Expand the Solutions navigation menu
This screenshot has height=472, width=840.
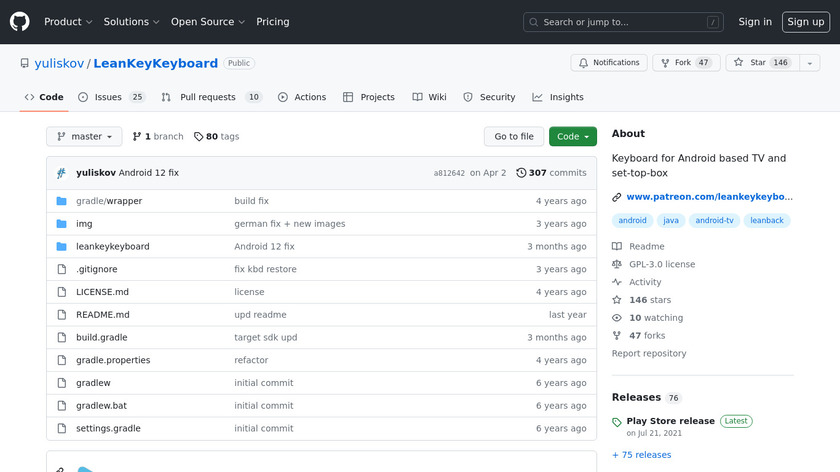(x=131, y=22)
